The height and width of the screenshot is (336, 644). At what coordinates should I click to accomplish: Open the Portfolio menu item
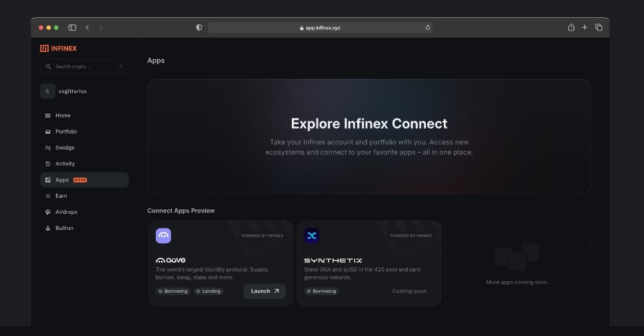[x=84, y=132]
